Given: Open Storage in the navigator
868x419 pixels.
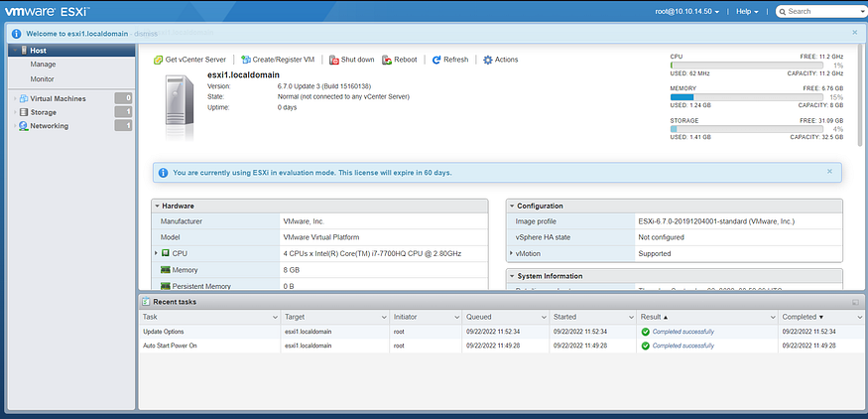Looking at the screenshot, I should click(x=44, y=112).
